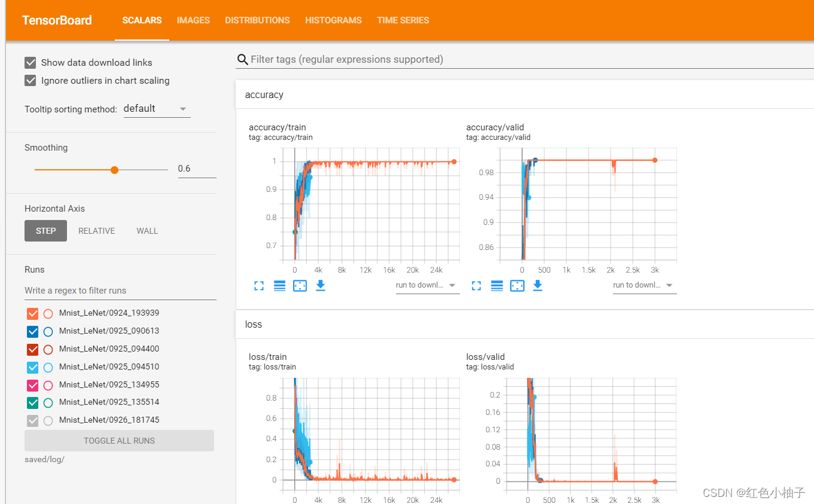Viewport: 814px width, 504px height.
Task: Toggle y-axis log scale for accuracy/valid
Action: pos(497,286)
